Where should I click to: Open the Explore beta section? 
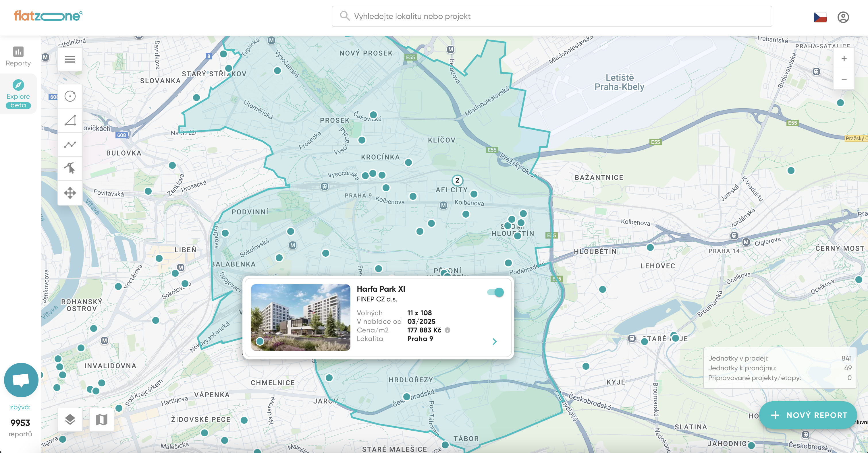click(18, 94)
